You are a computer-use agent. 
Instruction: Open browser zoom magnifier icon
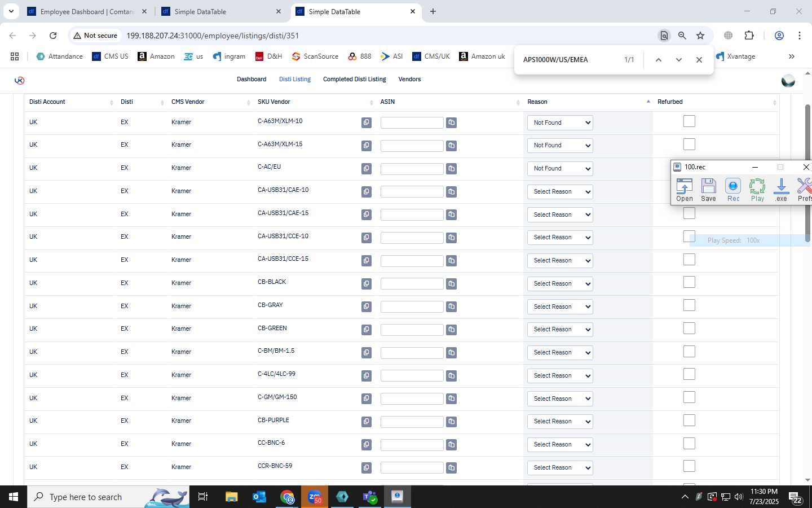click(x=682, y=36)
